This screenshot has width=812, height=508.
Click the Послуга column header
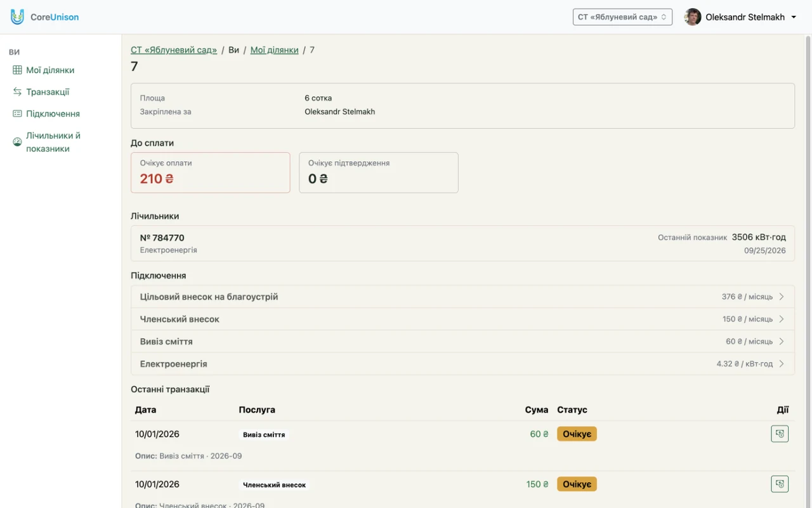point(257,410)
